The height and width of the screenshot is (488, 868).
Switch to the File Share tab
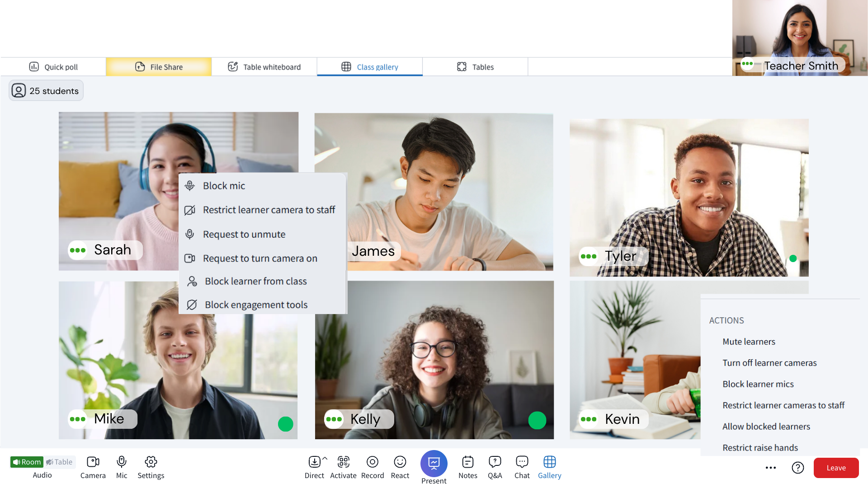coord(159,67)
